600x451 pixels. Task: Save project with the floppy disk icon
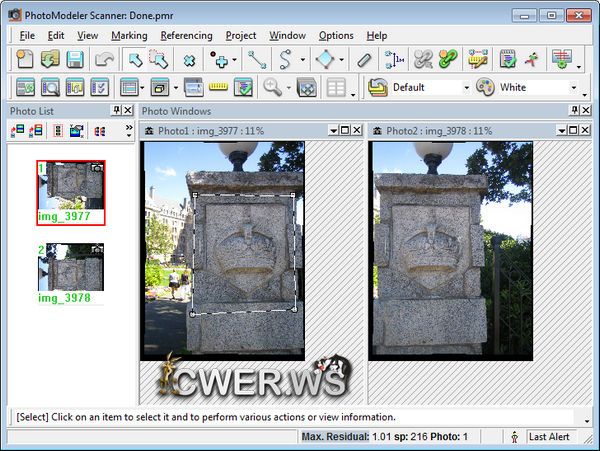tap(75, 59)
